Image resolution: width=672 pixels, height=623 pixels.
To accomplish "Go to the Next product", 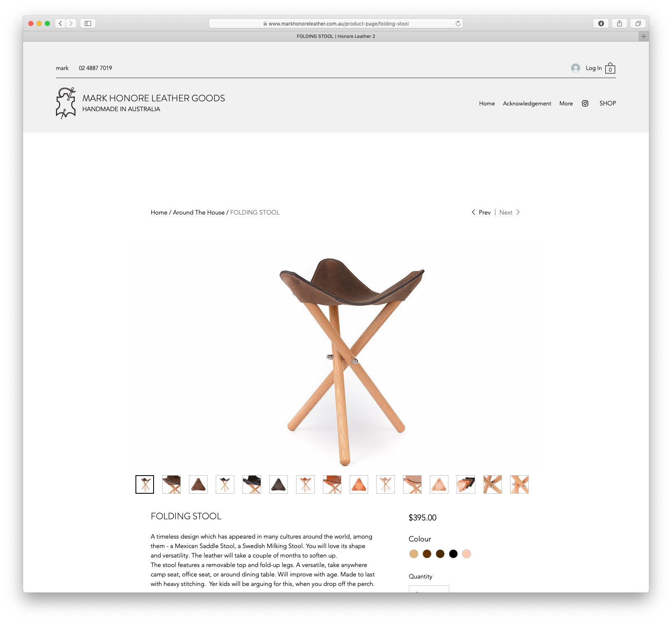I will click(510, 212).
